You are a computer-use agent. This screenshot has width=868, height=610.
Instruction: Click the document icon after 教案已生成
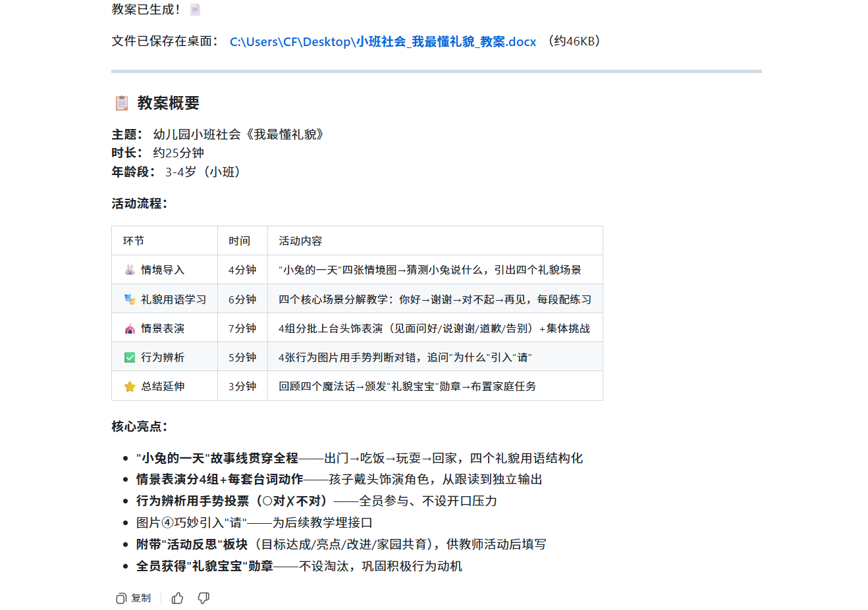[195, 9]
